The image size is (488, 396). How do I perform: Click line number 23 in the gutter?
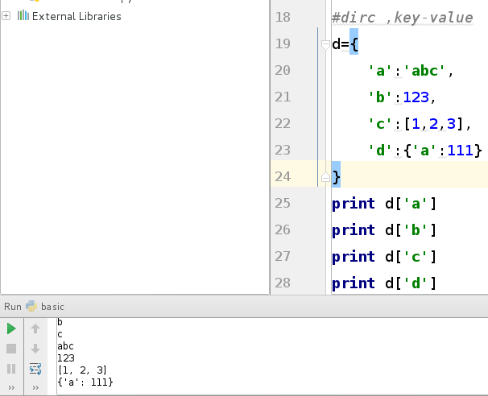(283, 150)
